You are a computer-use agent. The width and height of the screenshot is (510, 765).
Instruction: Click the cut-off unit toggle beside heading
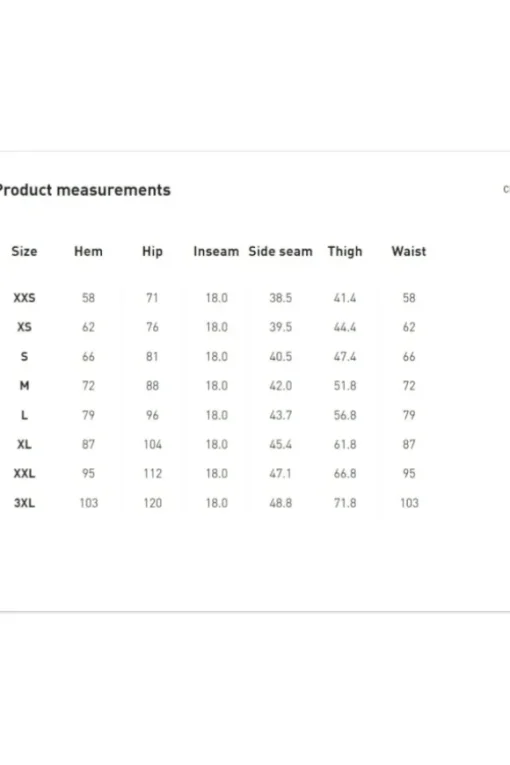point(507,189)
